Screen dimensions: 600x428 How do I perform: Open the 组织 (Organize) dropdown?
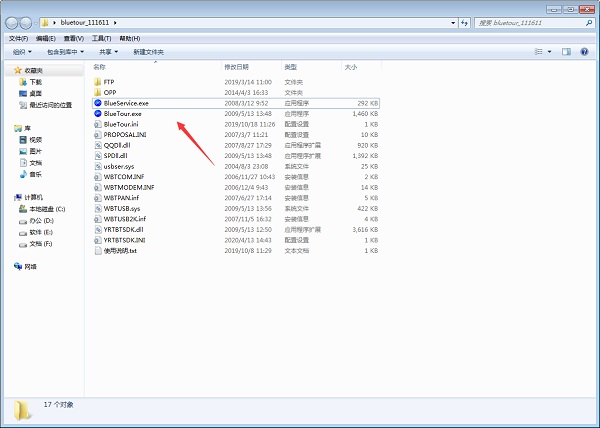(x=21, y=51)
